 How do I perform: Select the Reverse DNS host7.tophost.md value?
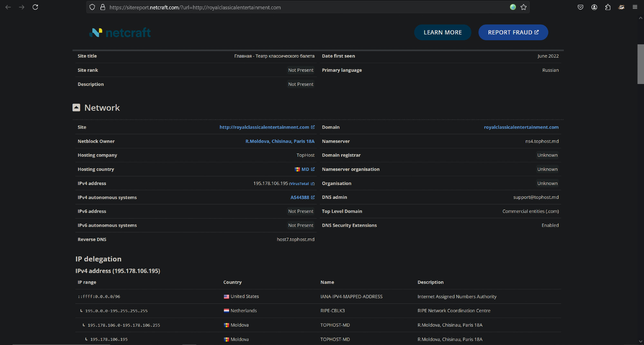tap(296, 239)
